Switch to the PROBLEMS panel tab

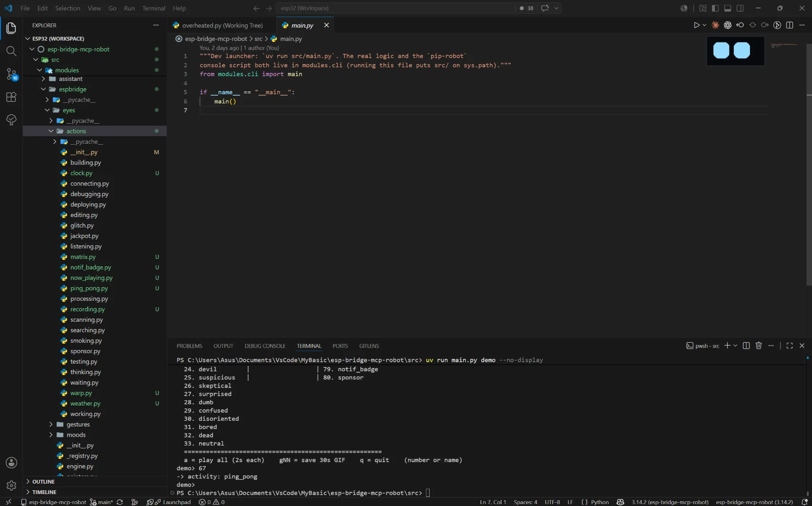190,346
